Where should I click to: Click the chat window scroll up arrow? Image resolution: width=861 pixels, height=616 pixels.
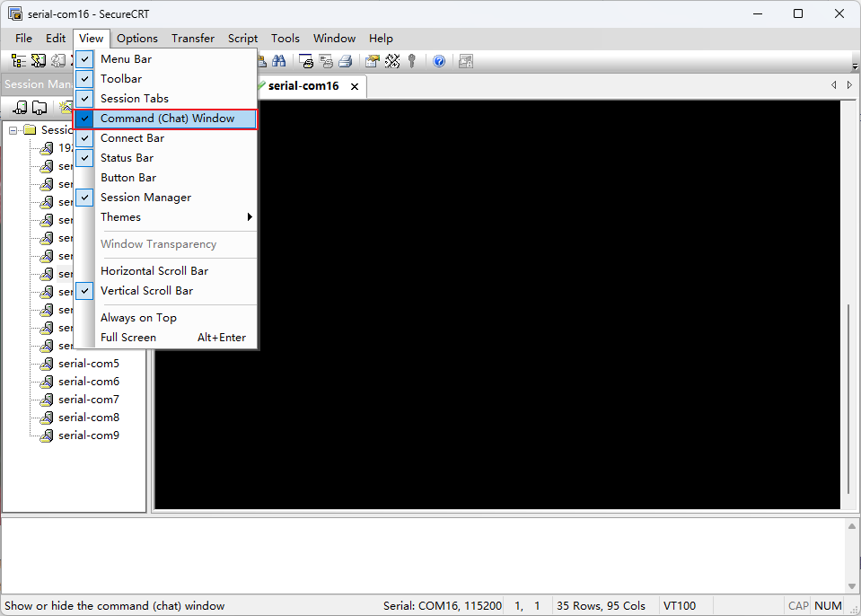click(852, 526)
